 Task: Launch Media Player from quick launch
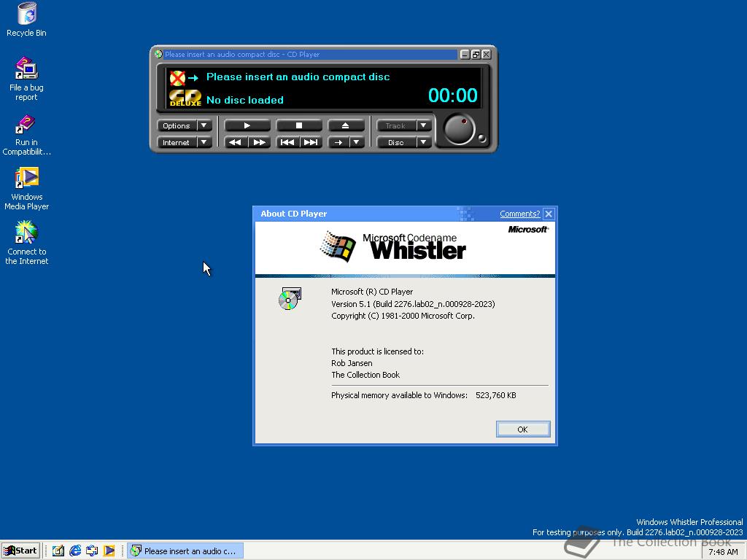(x=109, y=551)
